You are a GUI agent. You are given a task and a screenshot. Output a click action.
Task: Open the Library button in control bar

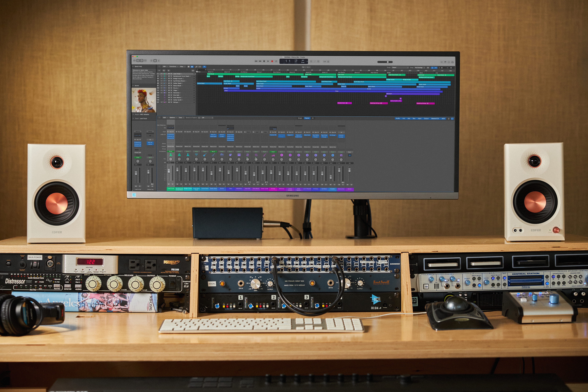pos(135,61)
